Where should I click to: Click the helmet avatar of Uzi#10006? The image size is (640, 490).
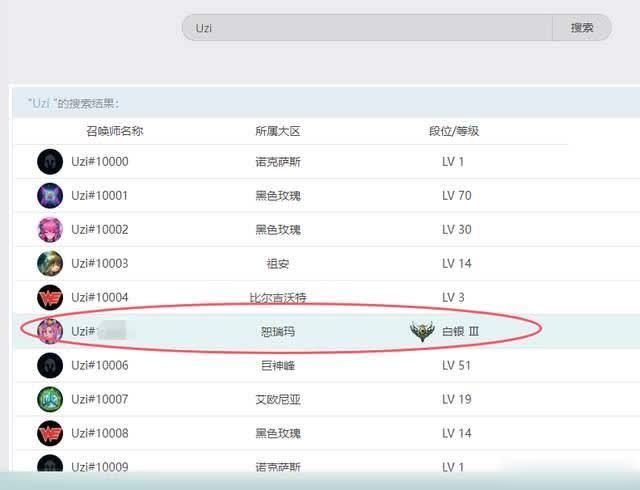(50, 366)
